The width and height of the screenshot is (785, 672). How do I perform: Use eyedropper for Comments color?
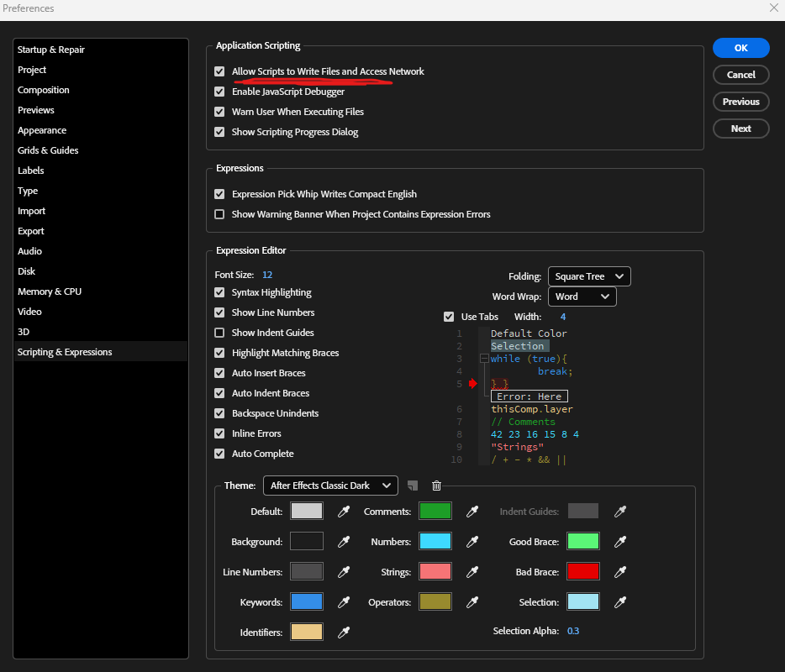coord(472,512)
